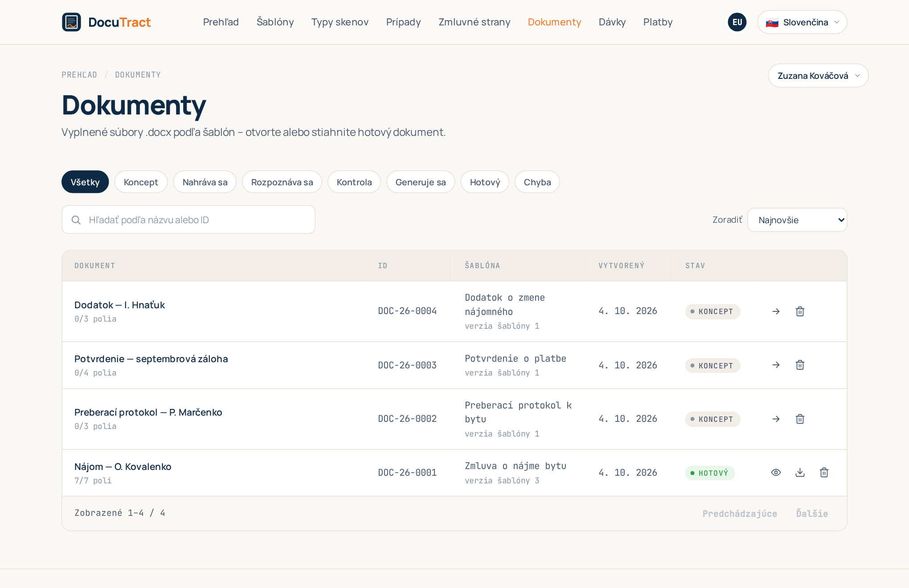Open DOC-26-0003 via arrow icon
Screen dimensions: 909x588
tap(776, 365)
